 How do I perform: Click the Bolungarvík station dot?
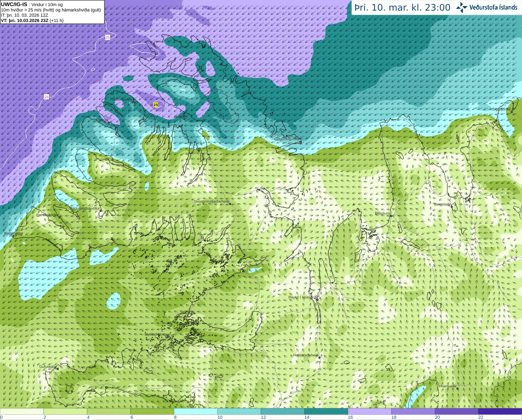[133, 102]
